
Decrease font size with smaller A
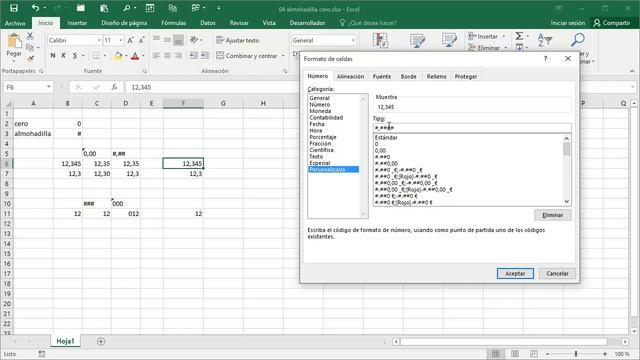pyautogui.click(x=141, y=40)
